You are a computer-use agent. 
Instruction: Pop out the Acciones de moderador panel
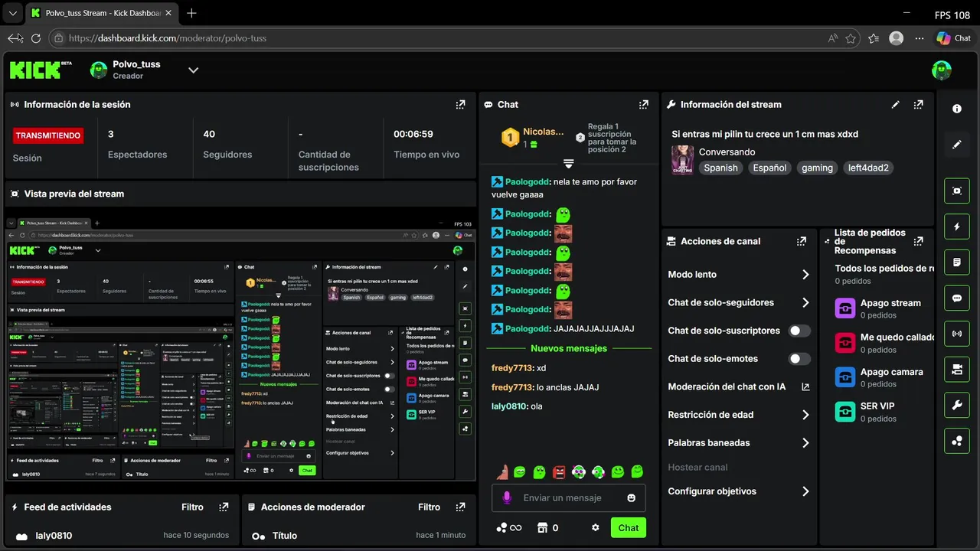coord(460,507)
